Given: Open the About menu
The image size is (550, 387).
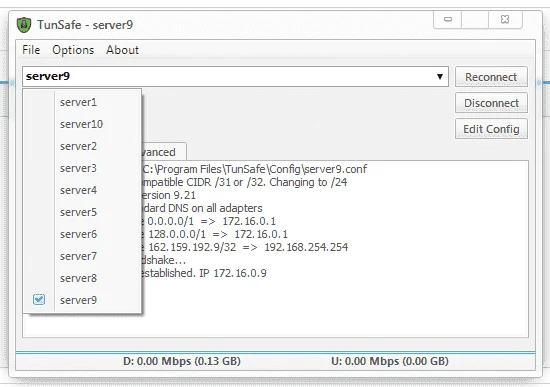Looking at the screenshot, I should (x=122, y=50).
